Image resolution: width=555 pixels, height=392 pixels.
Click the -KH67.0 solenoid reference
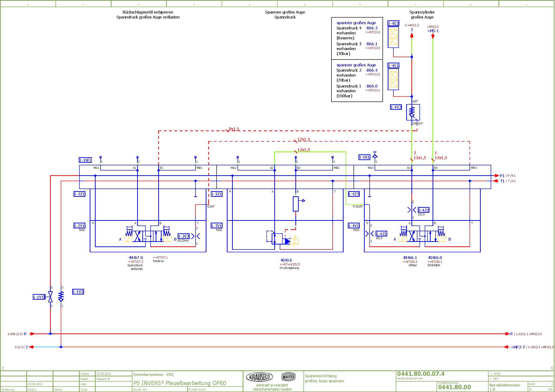(135, 258)
